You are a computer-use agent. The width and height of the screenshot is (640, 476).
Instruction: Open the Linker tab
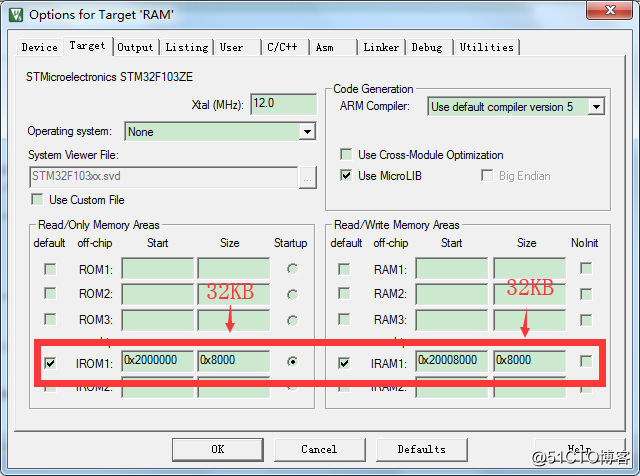point(381,47)
